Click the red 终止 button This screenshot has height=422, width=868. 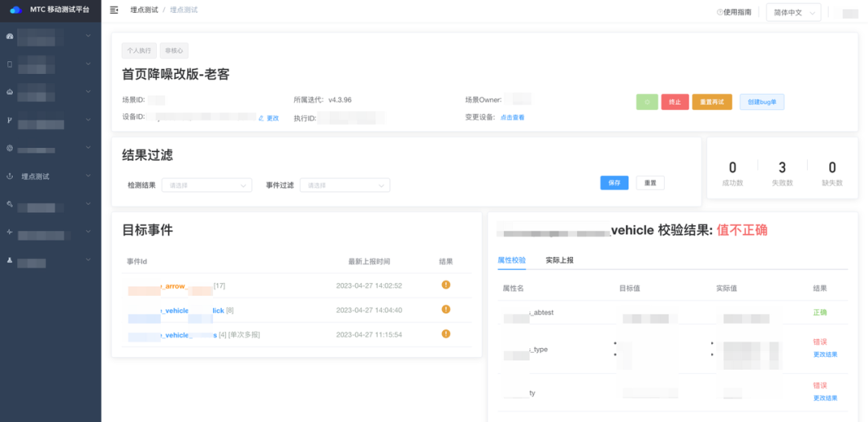click(675, 102)
